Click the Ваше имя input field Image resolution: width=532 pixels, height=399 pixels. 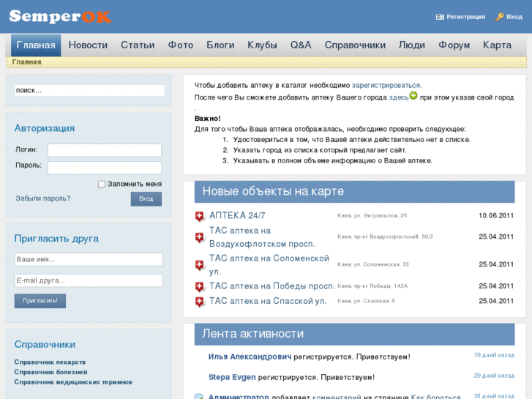click(x=89, y=259)
